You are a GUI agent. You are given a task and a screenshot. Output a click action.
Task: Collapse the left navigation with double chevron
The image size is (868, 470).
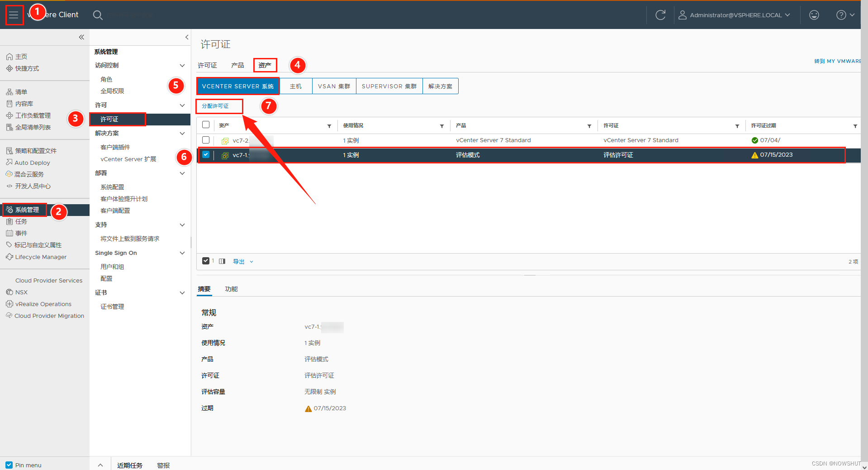(x=81, y=37)
